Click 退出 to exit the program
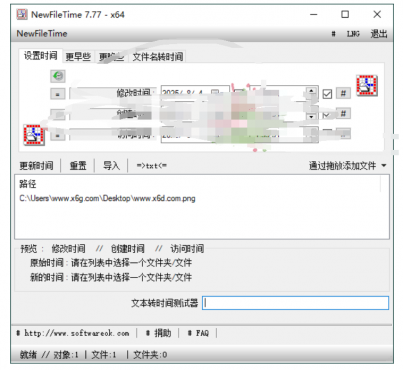 tap(379, 34)
